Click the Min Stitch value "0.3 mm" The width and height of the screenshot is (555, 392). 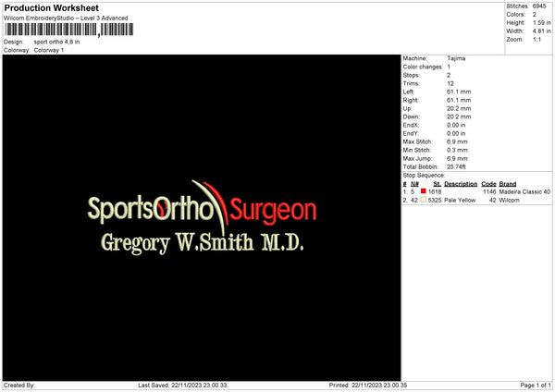click(457, 151)
